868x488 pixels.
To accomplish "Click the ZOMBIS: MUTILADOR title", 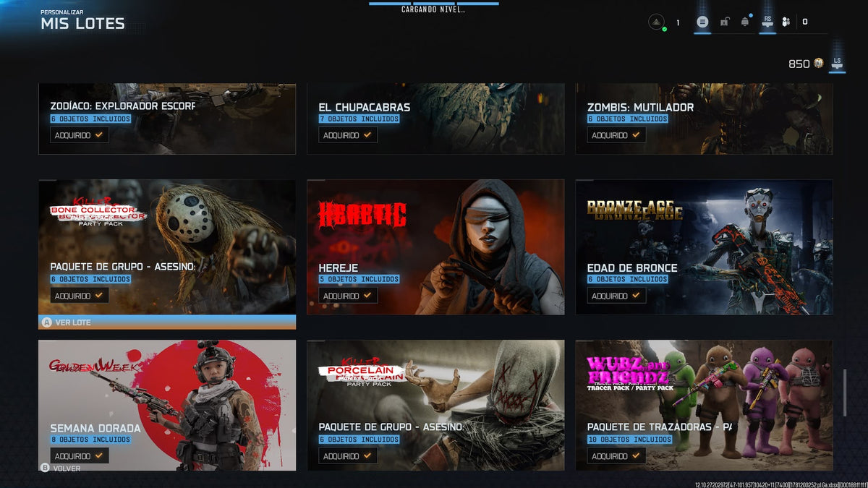I will (x=640, y=107).
